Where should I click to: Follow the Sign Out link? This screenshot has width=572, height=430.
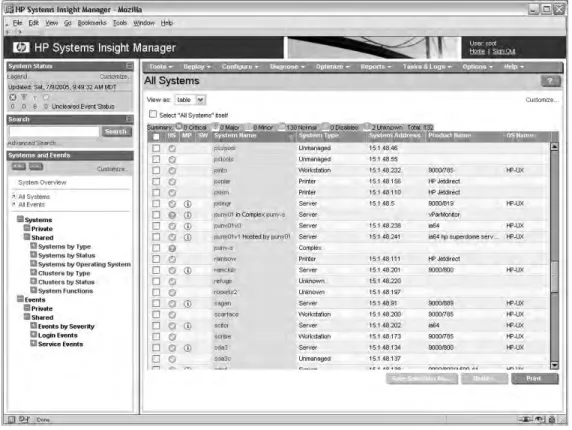pos(504,51)
